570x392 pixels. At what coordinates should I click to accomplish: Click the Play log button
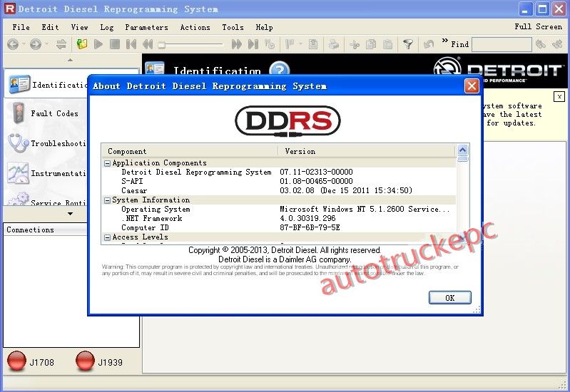point(98,44)
